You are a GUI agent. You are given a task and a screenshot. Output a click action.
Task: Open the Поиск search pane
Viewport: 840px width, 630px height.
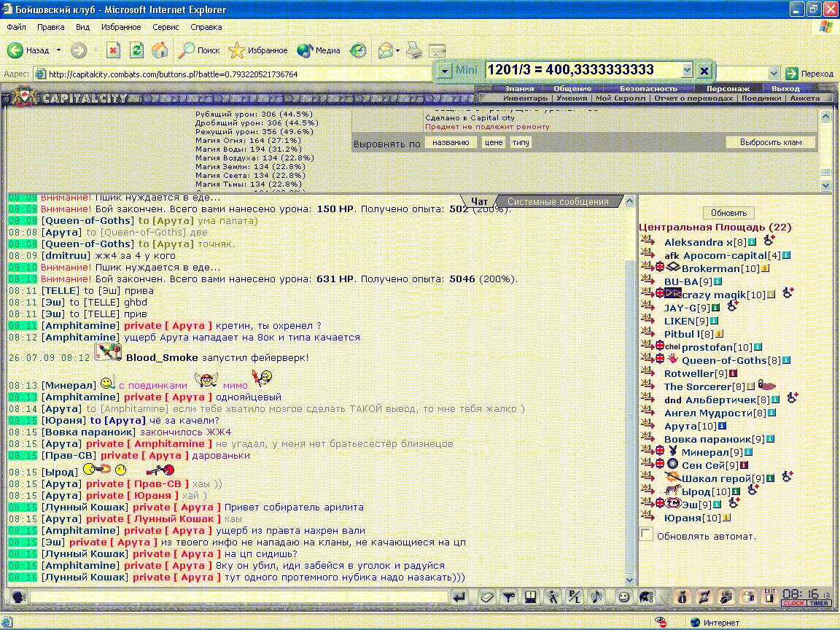(x=199, y=50)
